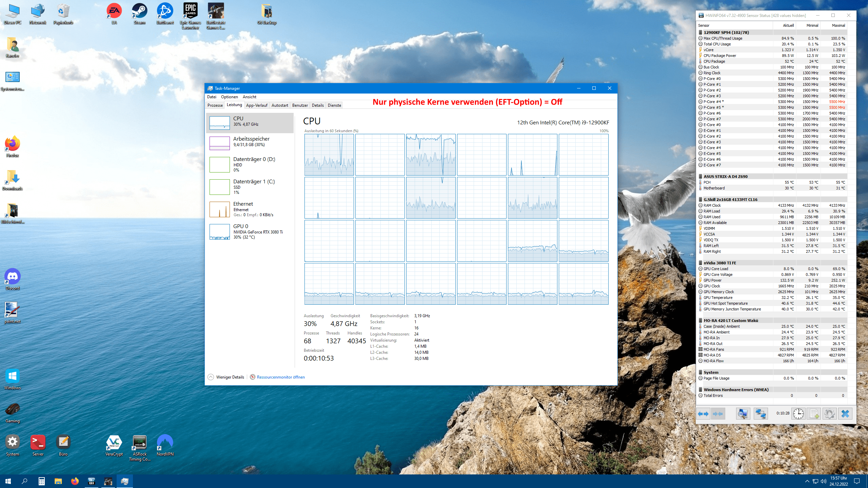This screenshot has height=488, width=868.
Task: Select GPU 0 in performance sidebar
Action: point(250,231)
